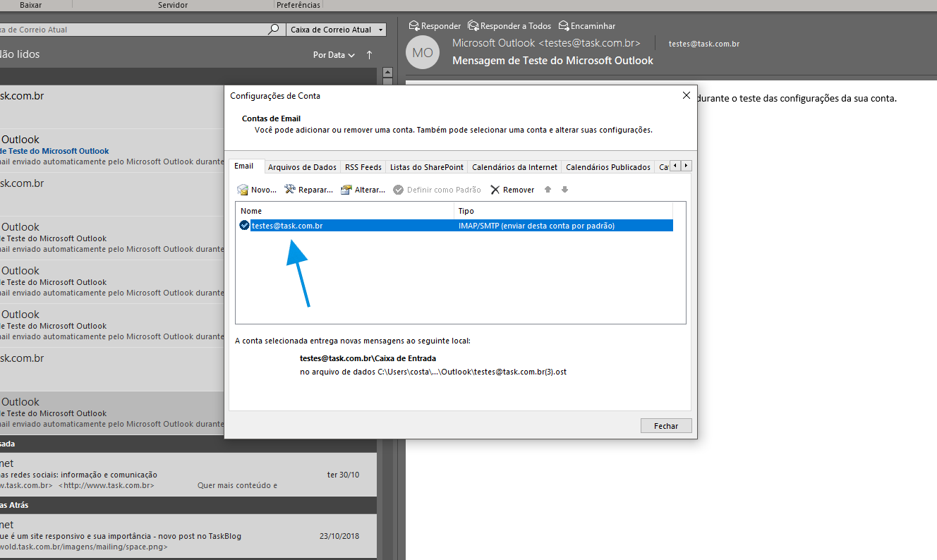937x560 pixels.
Task: Click the message list scrollbar up arrow
Action: 387,72
